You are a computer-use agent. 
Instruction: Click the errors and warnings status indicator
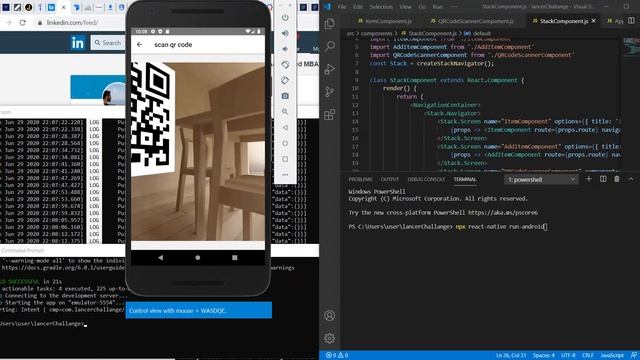[x=337, y=355]
